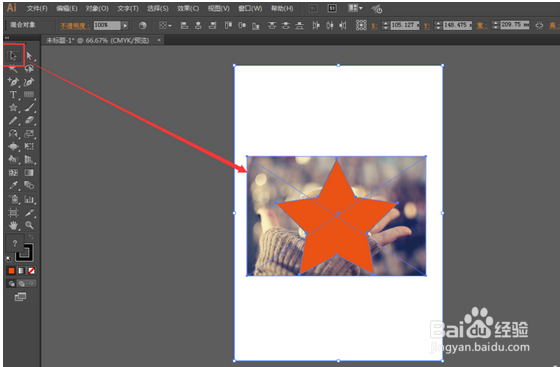
Task: Select the Magic Wand tool
Action: (13, 69)
